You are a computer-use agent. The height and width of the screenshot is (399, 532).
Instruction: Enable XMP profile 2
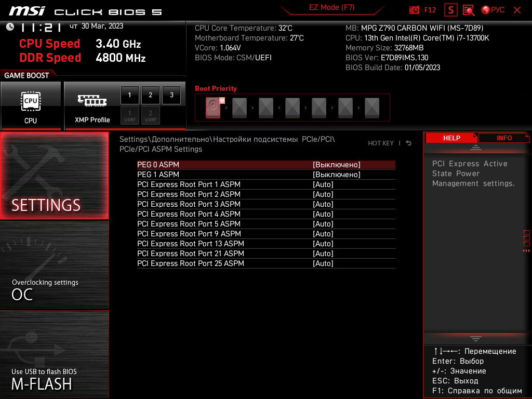pos(150,95)
